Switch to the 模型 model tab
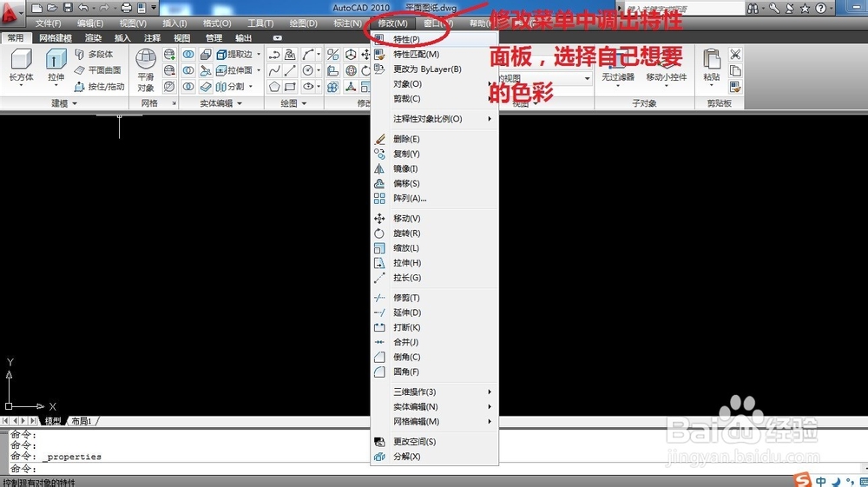The height and width of the screenshot is (487, 868). tap(53, 421)
